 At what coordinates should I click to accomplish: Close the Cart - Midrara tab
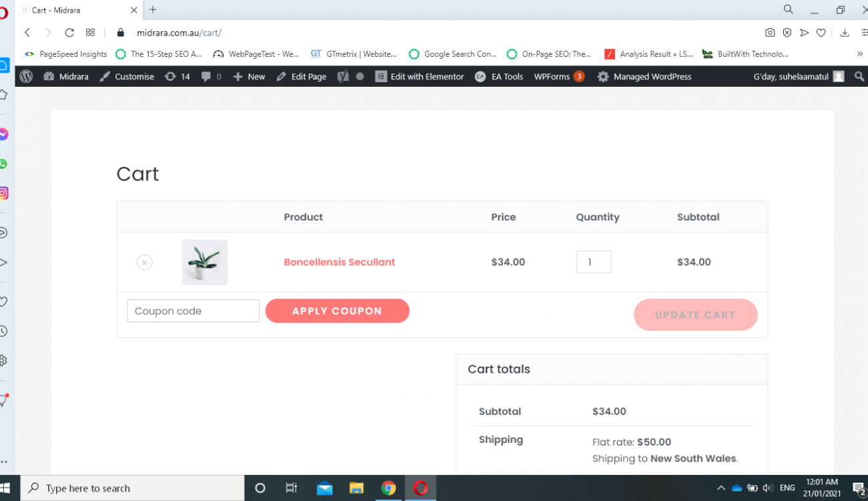click(x=134, y=10)
